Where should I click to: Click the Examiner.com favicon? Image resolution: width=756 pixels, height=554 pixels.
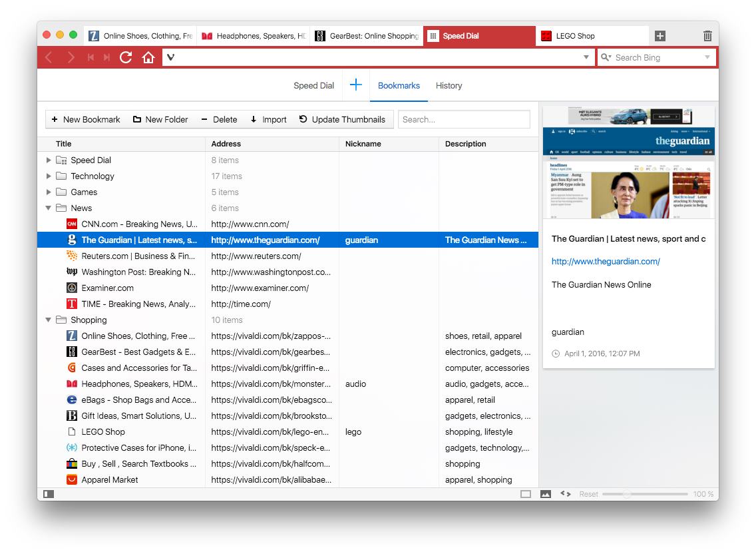pos(72,288)
